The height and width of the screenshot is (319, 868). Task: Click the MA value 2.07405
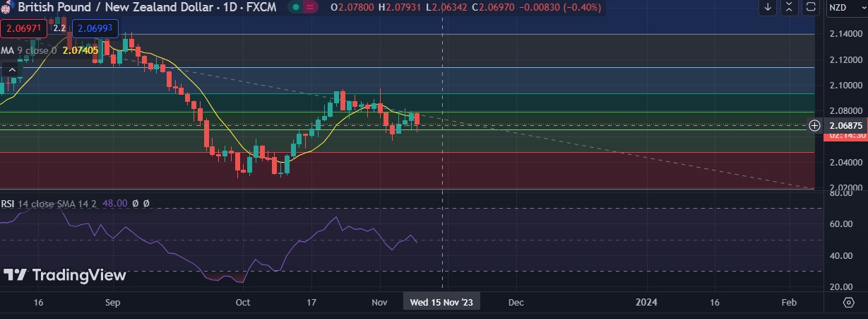coord(81,50)
